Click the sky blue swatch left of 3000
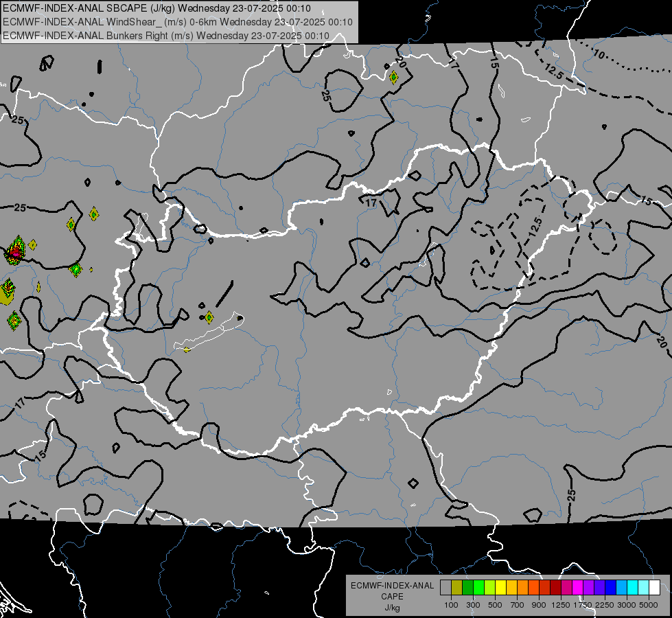The width and height of the screenshot is (672, 618). point(623,587)
